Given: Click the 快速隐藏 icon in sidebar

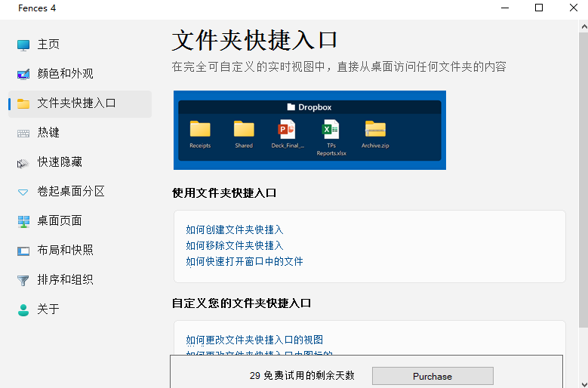Looking at the screenshot, I should coord(23,162).
